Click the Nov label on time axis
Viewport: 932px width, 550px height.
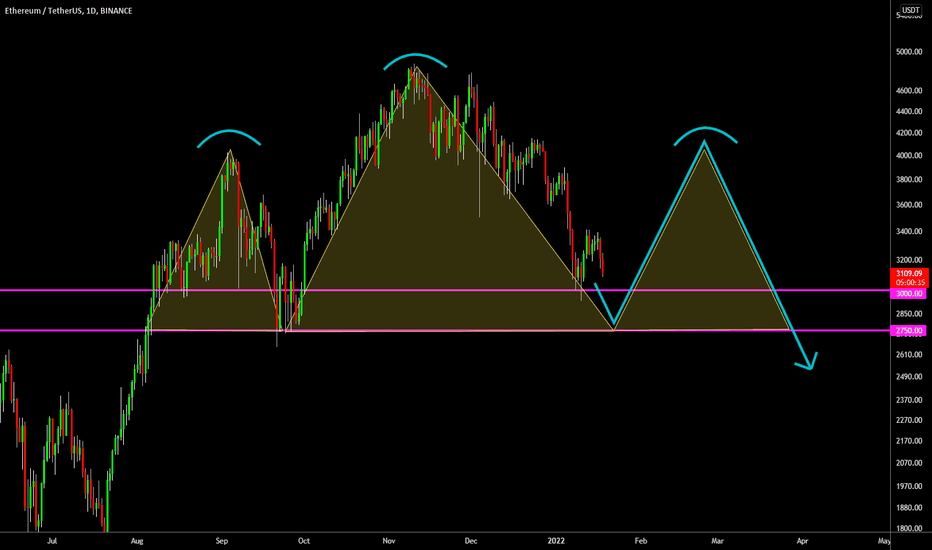pos(389,540)
